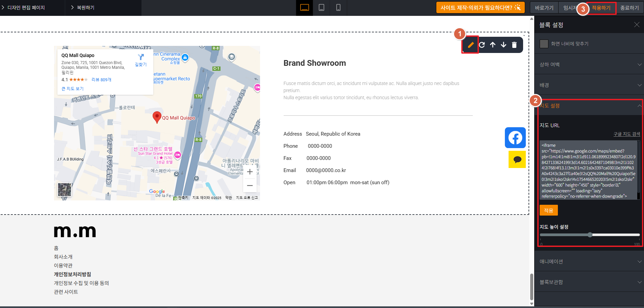
Task: Switch to mobile phone preview icon
Action: (338, 8)
